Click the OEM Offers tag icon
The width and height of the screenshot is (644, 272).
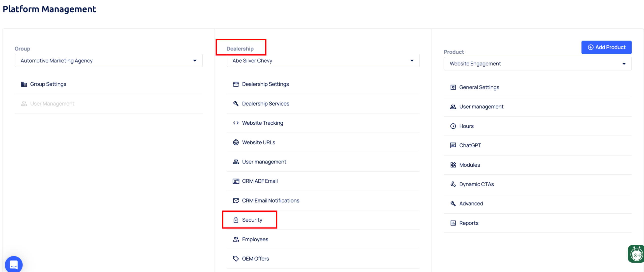(x=236, y=259)
